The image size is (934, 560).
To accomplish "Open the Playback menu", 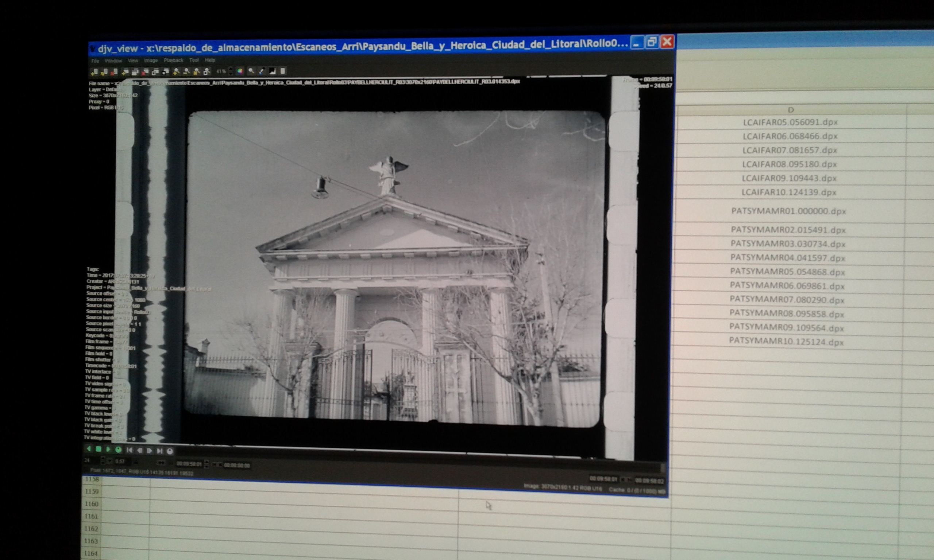I will (x=173, y=61).
